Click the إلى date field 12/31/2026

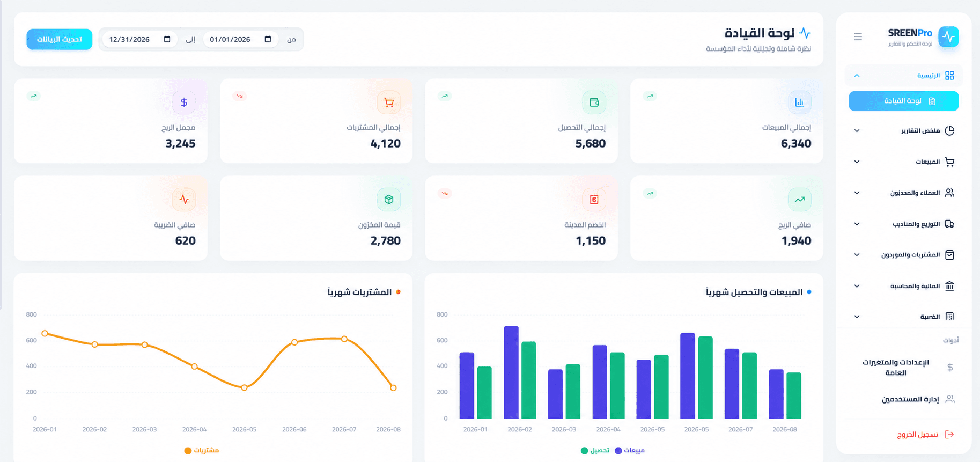[139, 39]
